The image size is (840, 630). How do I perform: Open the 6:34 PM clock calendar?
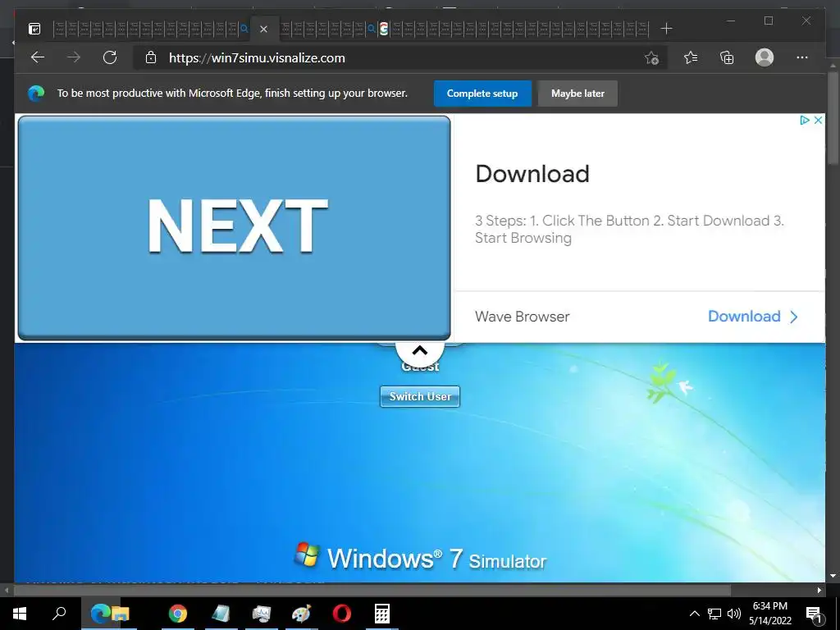(770, 614)
